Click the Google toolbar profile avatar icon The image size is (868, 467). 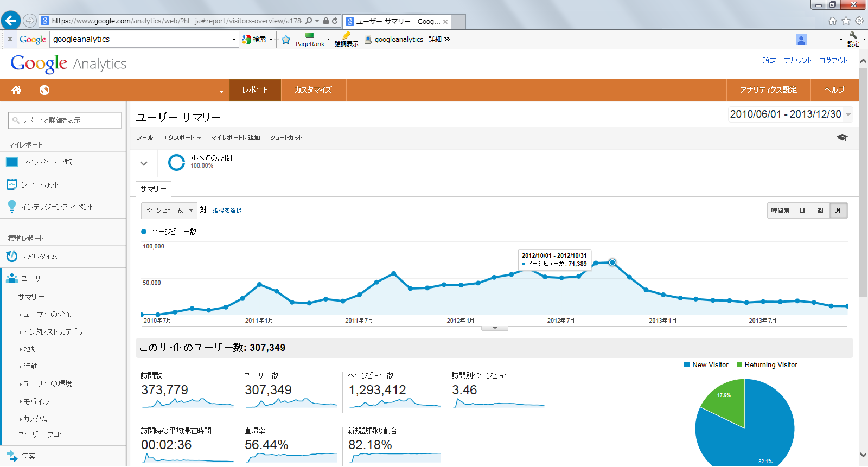click(801, 40)
